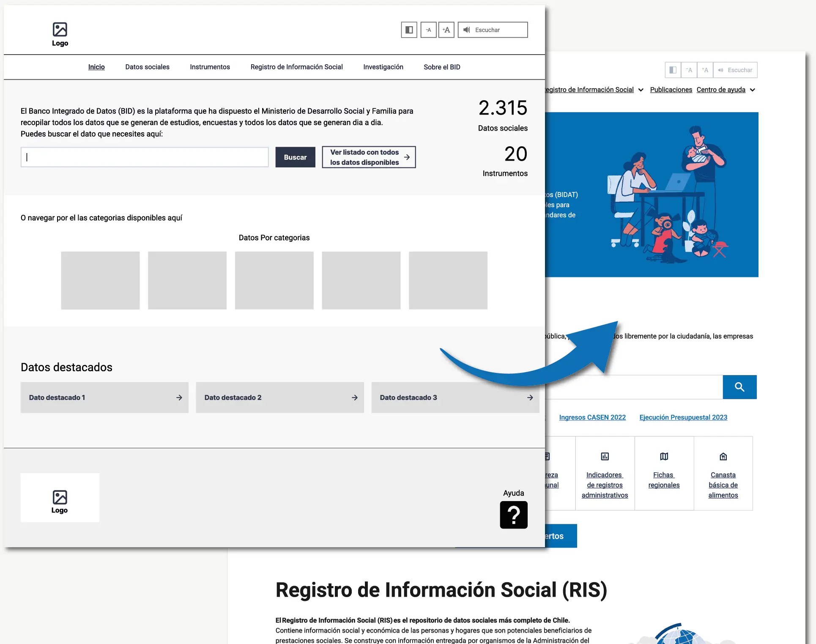The height and width of the screenshot is (644, 816).
Task: Select the fifth category placeholder tile
Action: coord(448,280)
